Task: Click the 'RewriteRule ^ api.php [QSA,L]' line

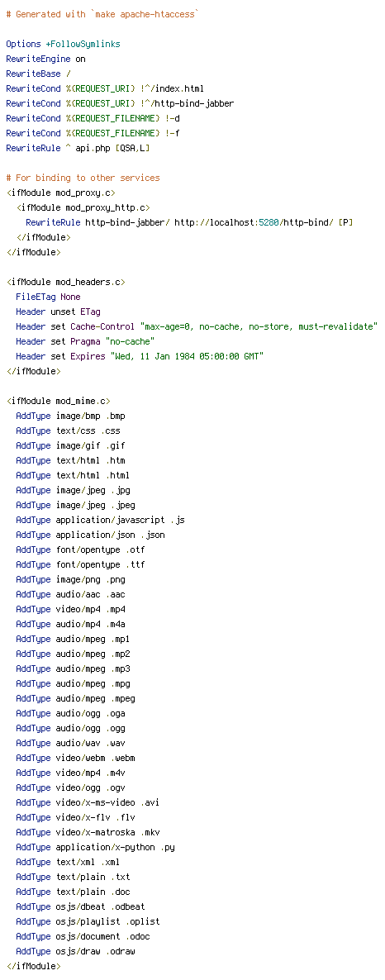Action: point(78,148)
